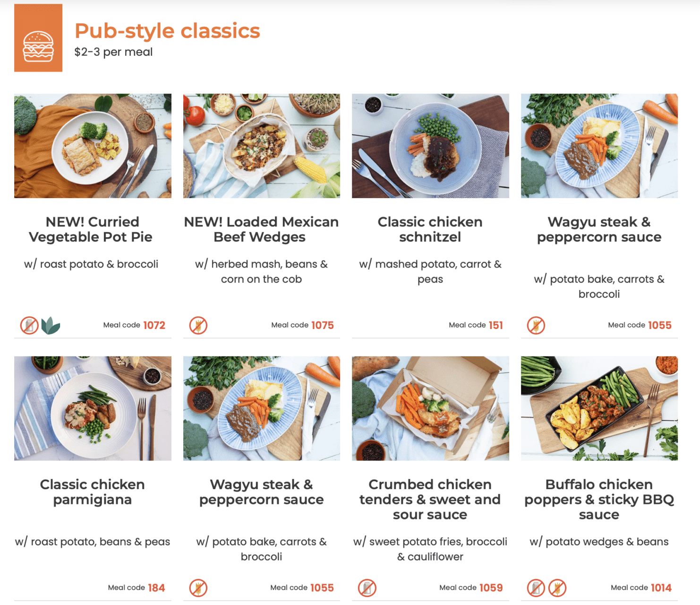The height and width of the screenshot is (605, 700).
Task: Open the Classic chicken parmigiana photo
Action: tap(93, 408)
